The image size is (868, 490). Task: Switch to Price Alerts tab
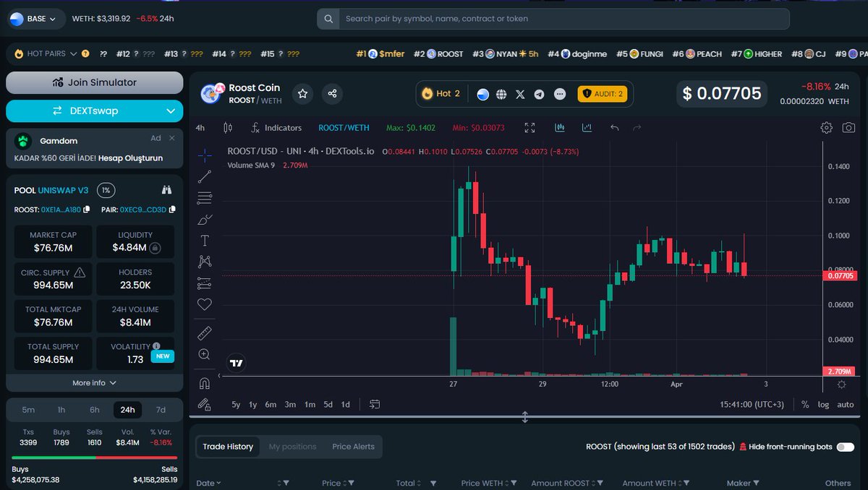(x=353, y=447)
